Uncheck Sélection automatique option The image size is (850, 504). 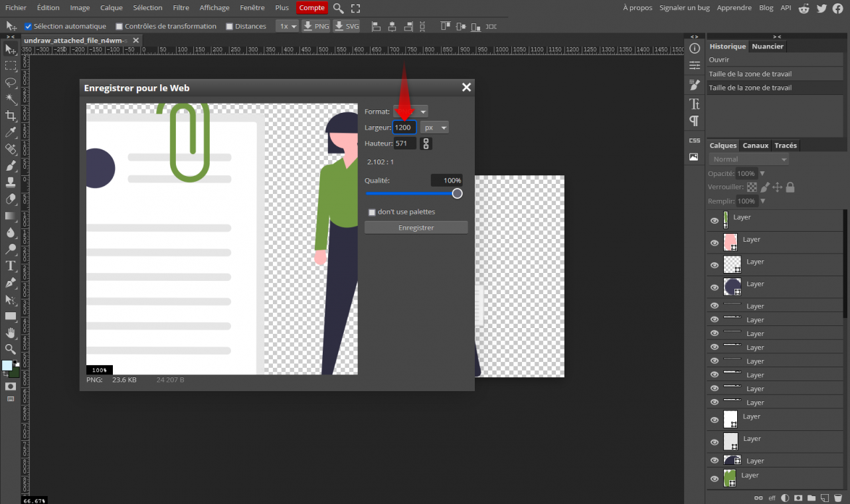(x=29, y=27)
